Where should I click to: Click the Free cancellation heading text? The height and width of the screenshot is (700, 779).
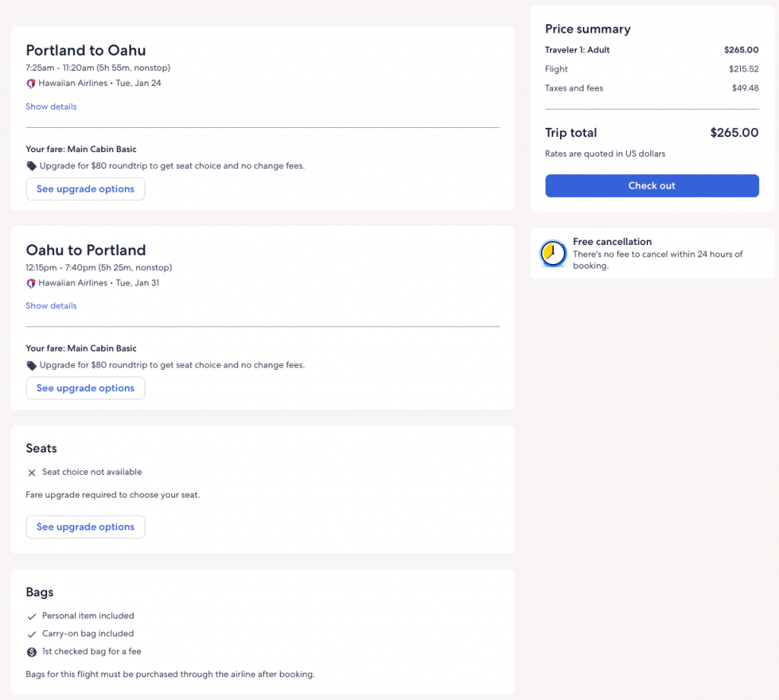point(612,242)
